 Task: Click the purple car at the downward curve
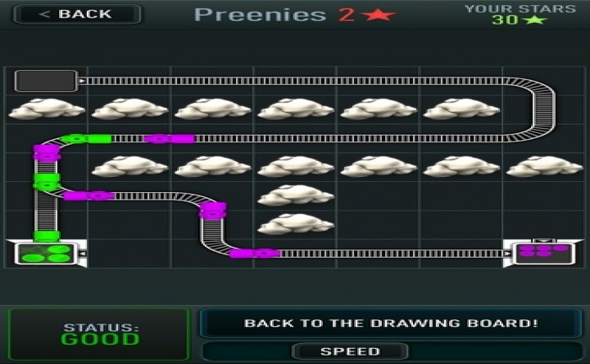point(213,210)
